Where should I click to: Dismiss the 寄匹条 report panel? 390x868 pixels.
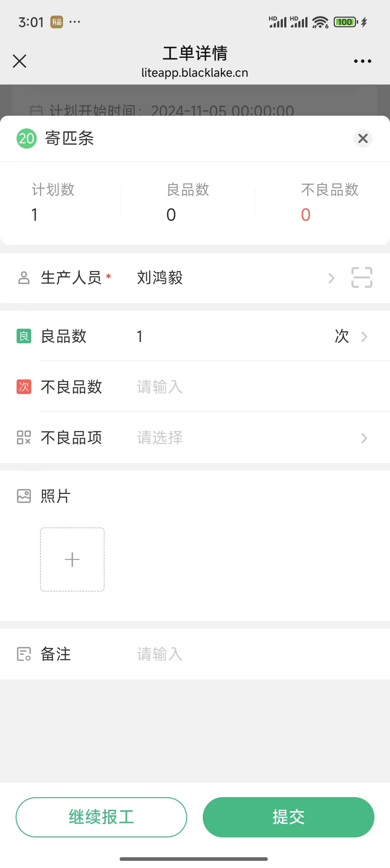[363, 138]
